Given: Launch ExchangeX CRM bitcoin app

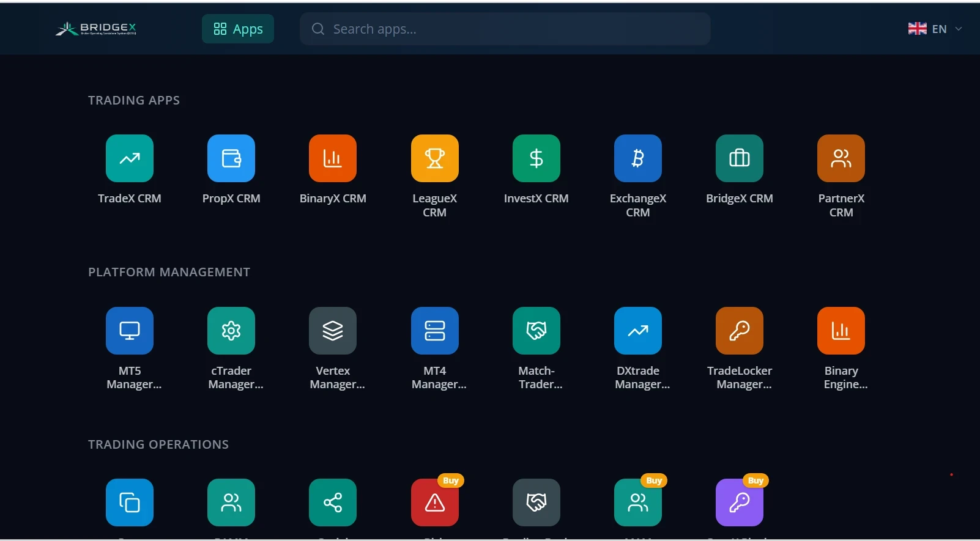Looking at the screenshot, I should point(638,158).
